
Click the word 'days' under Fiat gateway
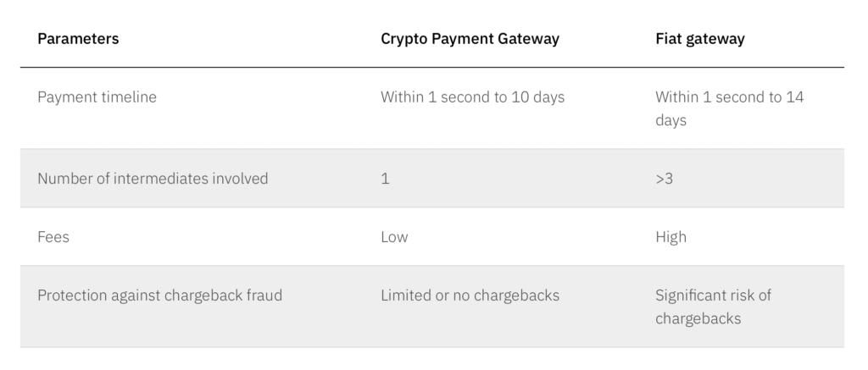670,120
